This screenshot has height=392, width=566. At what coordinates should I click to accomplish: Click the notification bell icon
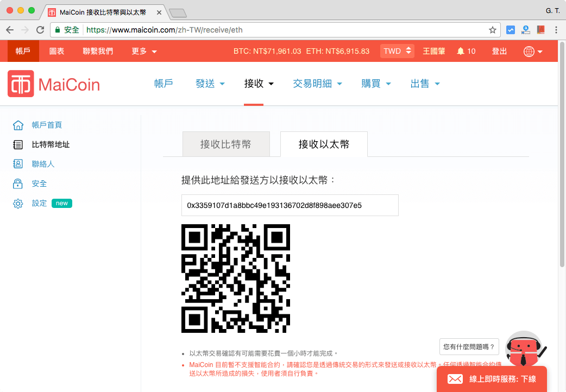(x=461, y=51)
